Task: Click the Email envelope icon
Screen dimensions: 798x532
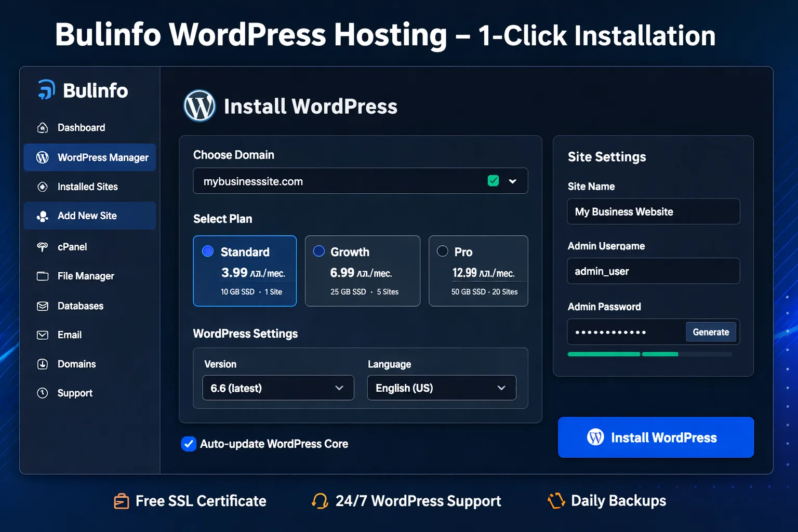Action: click(43, 335)
